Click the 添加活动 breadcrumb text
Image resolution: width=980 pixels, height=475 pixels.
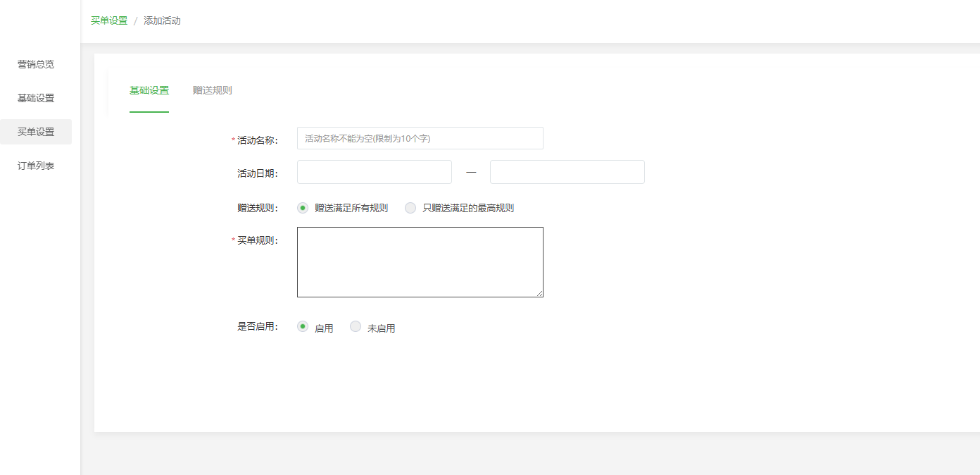coord(162,20)
